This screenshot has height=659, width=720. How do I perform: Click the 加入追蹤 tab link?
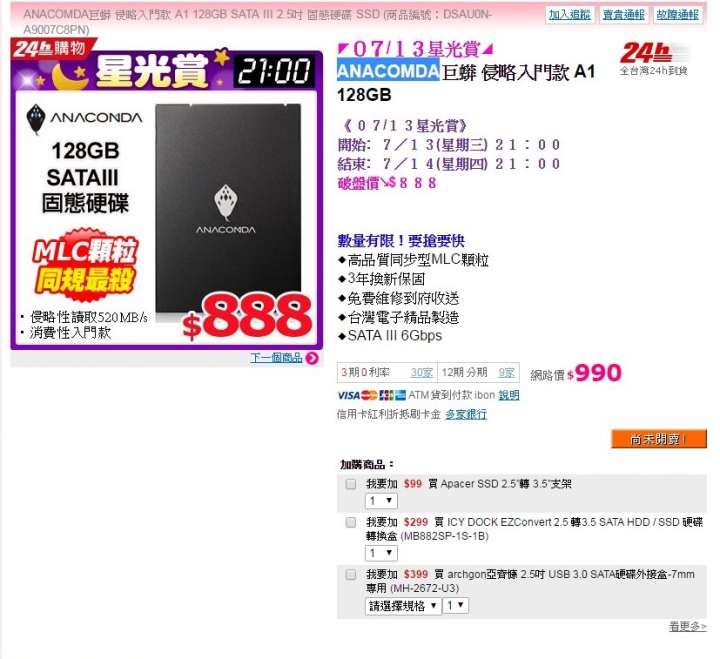coord(569,15)
